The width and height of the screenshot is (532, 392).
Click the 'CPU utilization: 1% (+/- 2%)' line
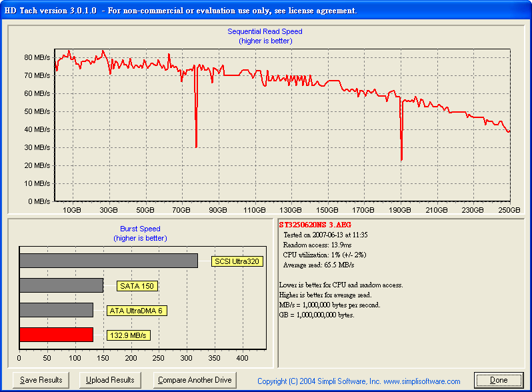[x=325, y=255]
